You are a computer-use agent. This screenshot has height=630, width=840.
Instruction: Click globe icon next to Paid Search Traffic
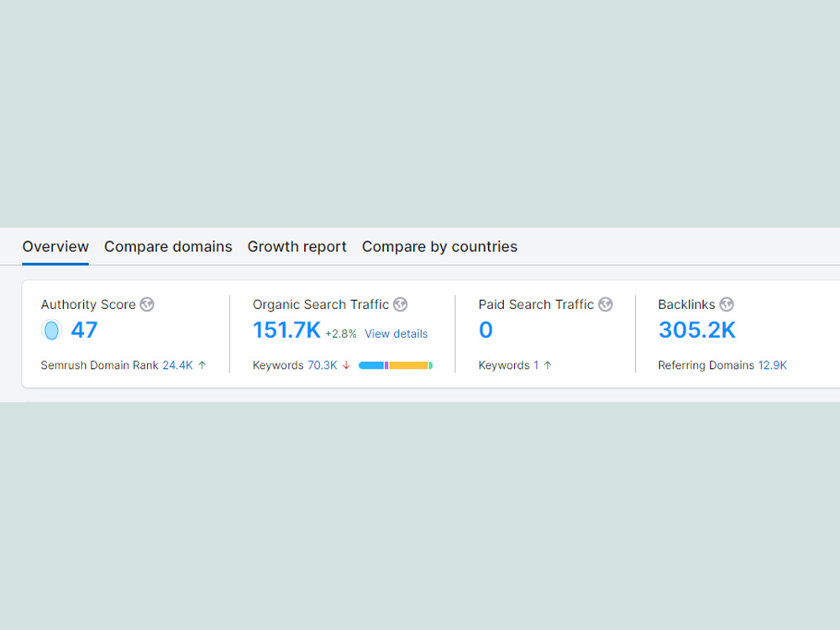(x=606, y=305)
